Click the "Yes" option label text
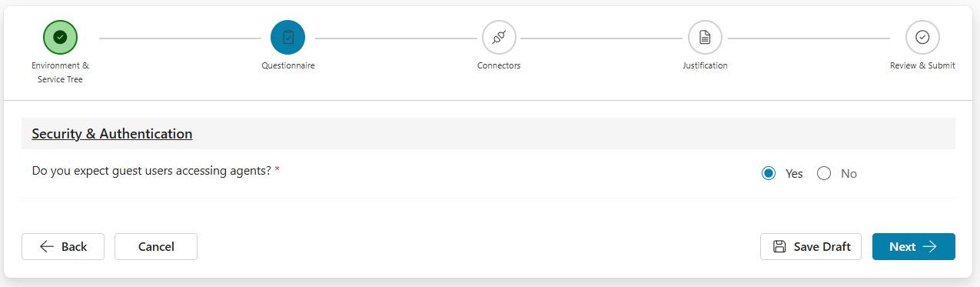Viewport: 980px width, 287px height. [x=794, y=174]
